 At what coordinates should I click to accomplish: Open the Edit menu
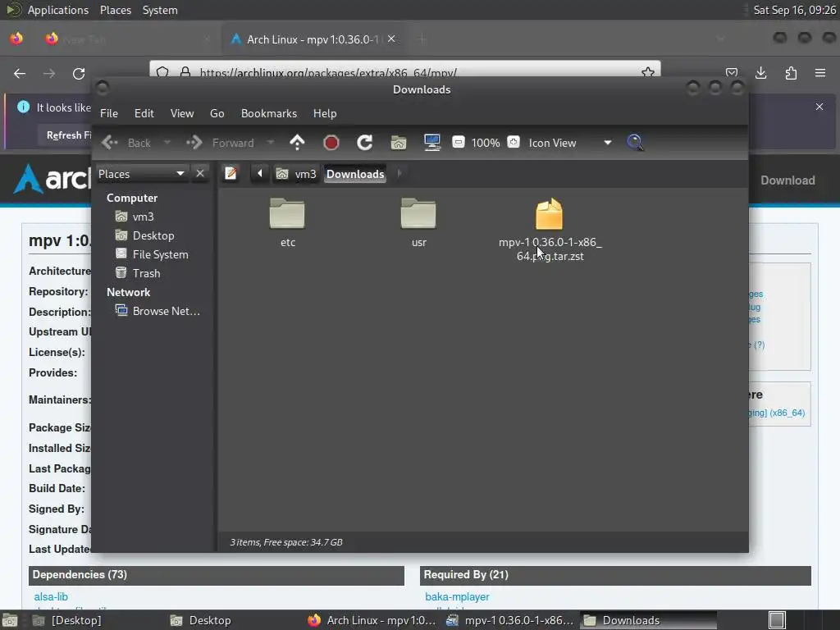coord(144,113)
